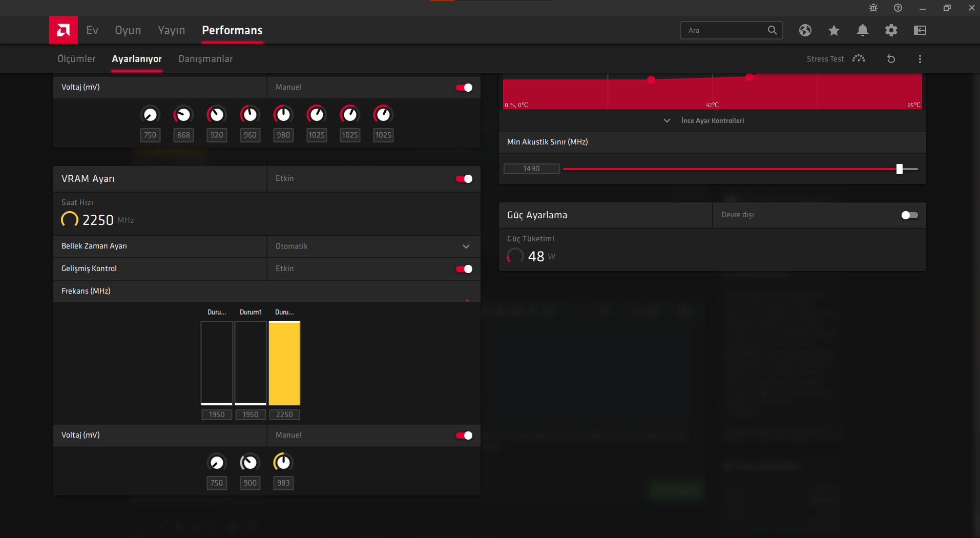Click the 980 voltage value field
The width and height of the screenshot is (980, 538).
pyautogui.click(x=283, y=135)
